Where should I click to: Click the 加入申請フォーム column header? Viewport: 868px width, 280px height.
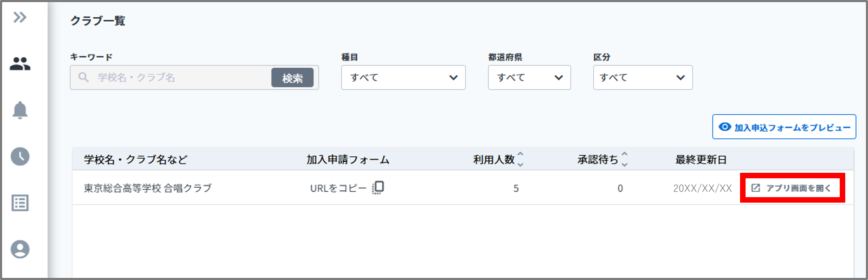(348, 159)
